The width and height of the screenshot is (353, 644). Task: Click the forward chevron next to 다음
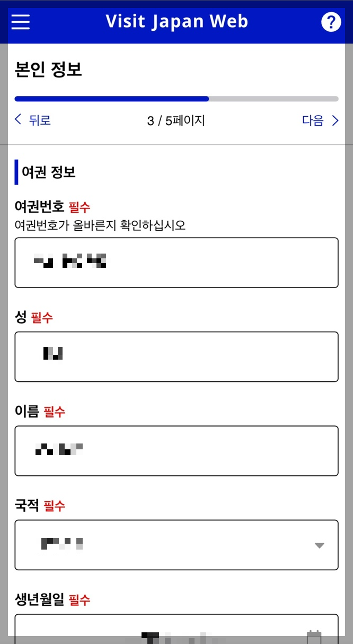tap(336, 120)
